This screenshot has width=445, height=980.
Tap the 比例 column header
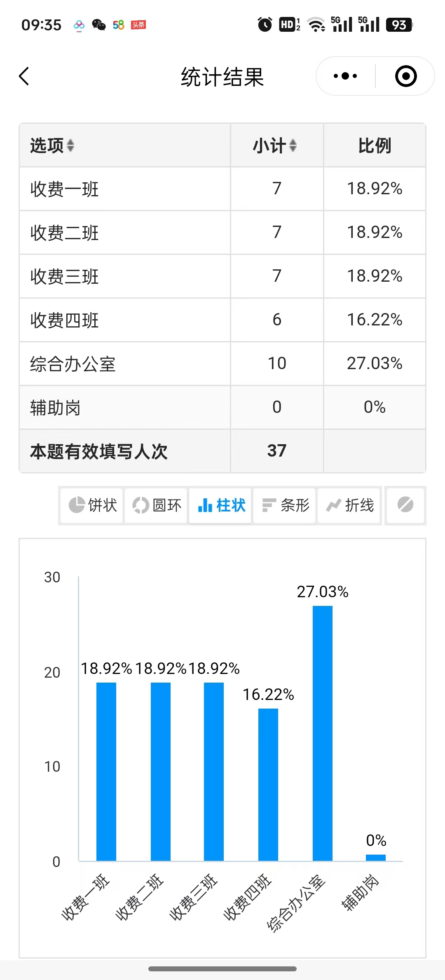[375, 145]
